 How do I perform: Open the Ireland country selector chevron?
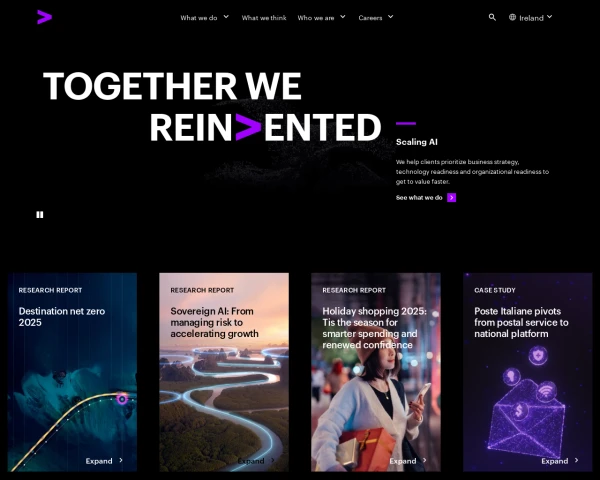tap(550, 17)
